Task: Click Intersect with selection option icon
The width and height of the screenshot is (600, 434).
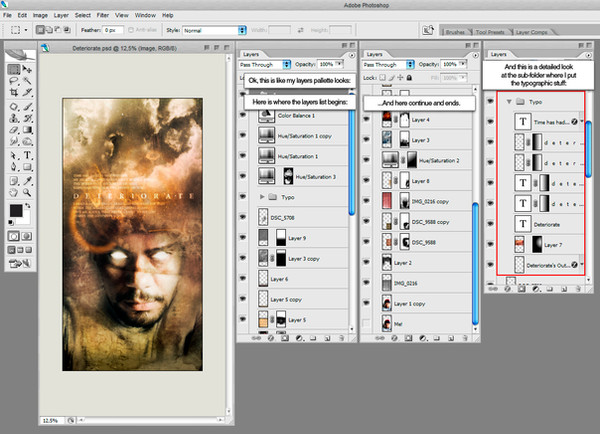Action: [x=67, y=29]
